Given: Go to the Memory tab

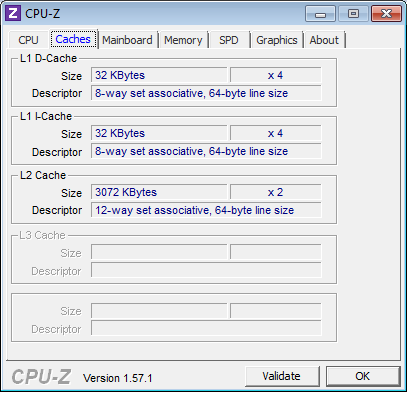Looking at the screenshot, I should coord(183,40).
